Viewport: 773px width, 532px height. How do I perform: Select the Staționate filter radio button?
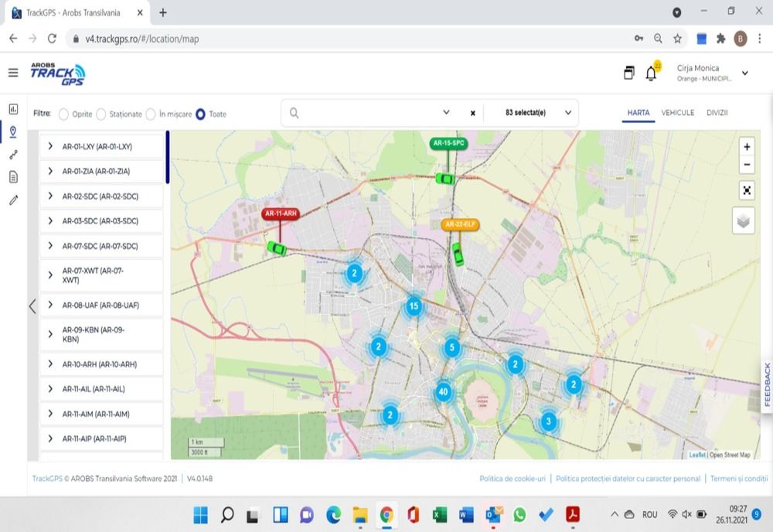103,114
